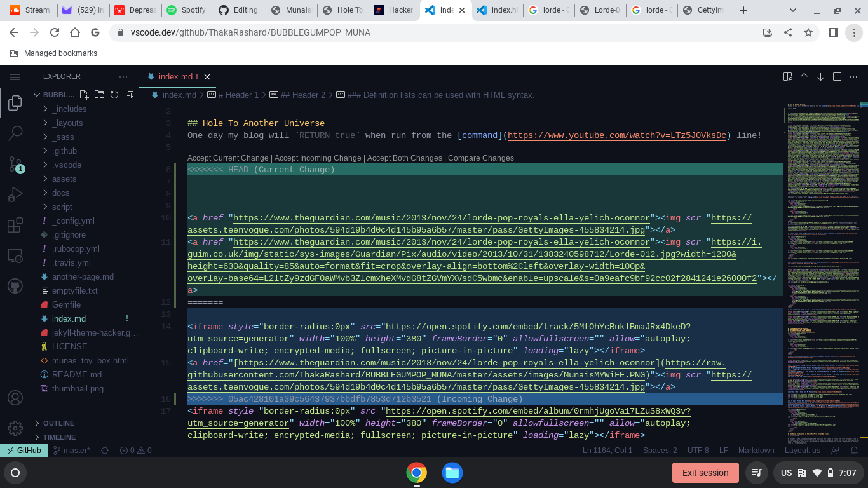Refresh the Explorer file tree
This screenshot has width=868, height=488.
click(114, 95)
